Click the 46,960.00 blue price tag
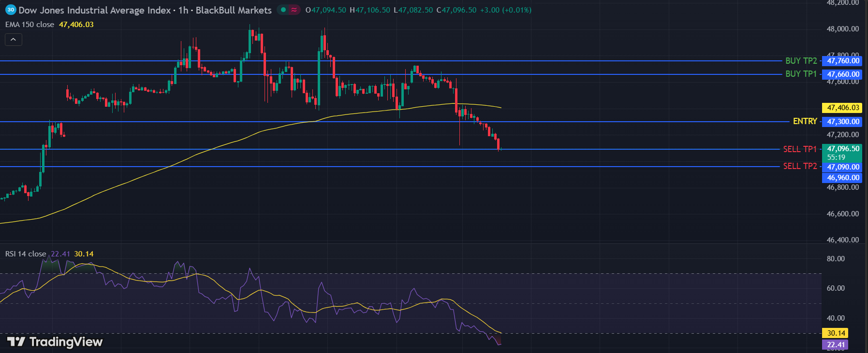 pyautogui.click(x=842, y=178)
